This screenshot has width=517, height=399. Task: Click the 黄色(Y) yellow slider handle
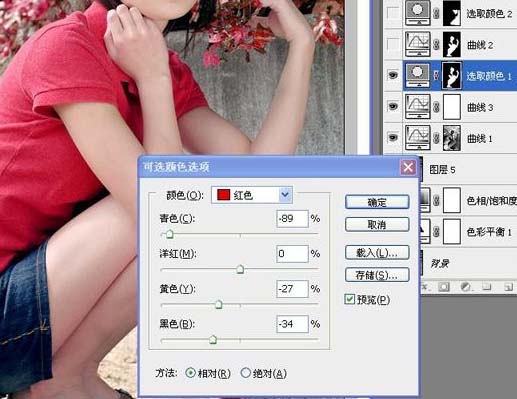pos(219,304)
